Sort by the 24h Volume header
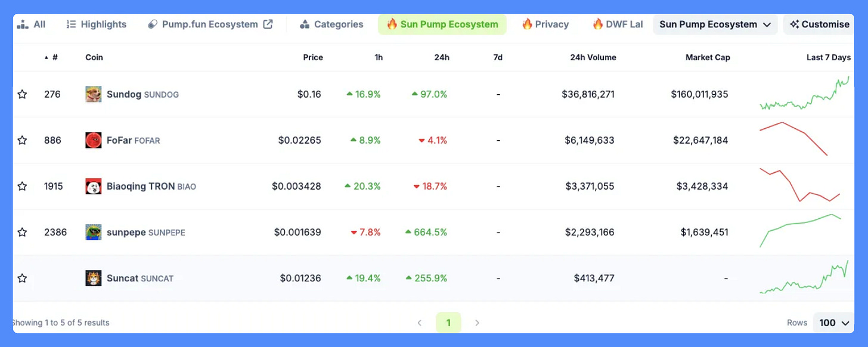 pos(593,58)
